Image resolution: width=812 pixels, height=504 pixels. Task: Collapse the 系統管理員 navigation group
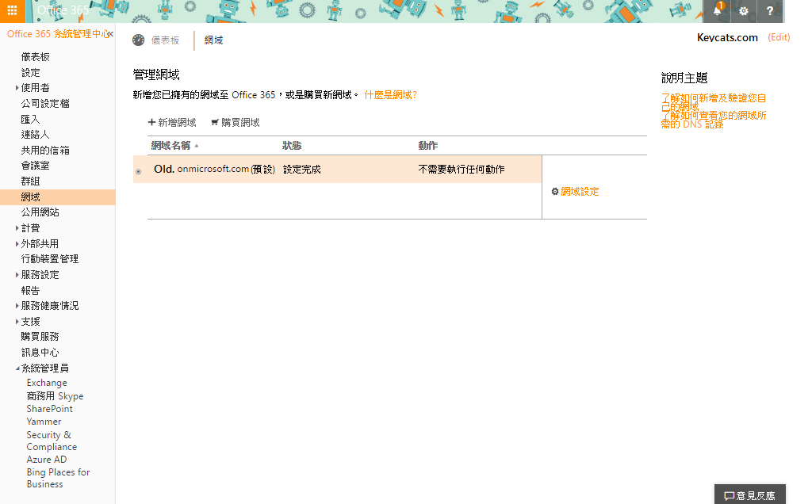17,368
